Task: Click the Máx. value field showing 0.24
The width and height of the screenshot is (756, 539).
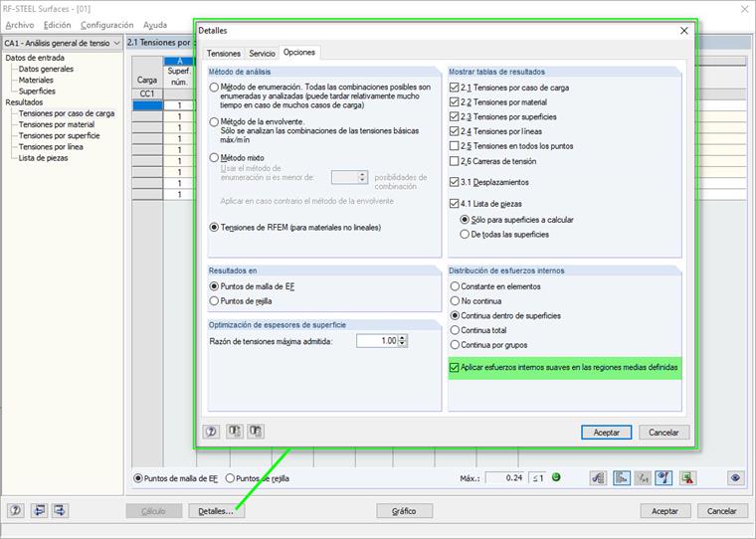Action: click(504, 477)
